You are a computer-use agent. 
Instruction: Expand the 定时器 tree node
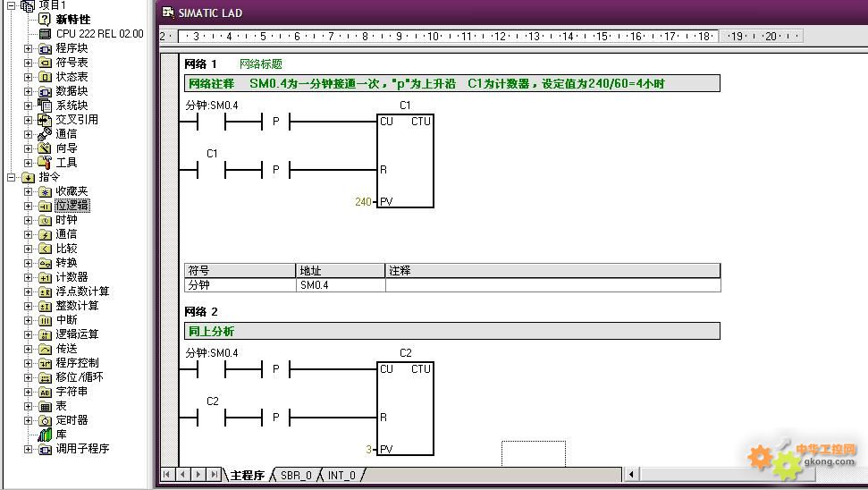click(x=29, y=421)
